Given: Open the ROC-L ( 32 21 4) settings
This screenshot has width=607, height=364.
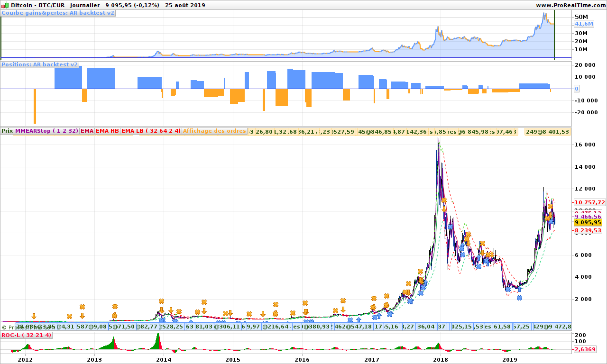Looking at the screenshot, I should (26, 335).
